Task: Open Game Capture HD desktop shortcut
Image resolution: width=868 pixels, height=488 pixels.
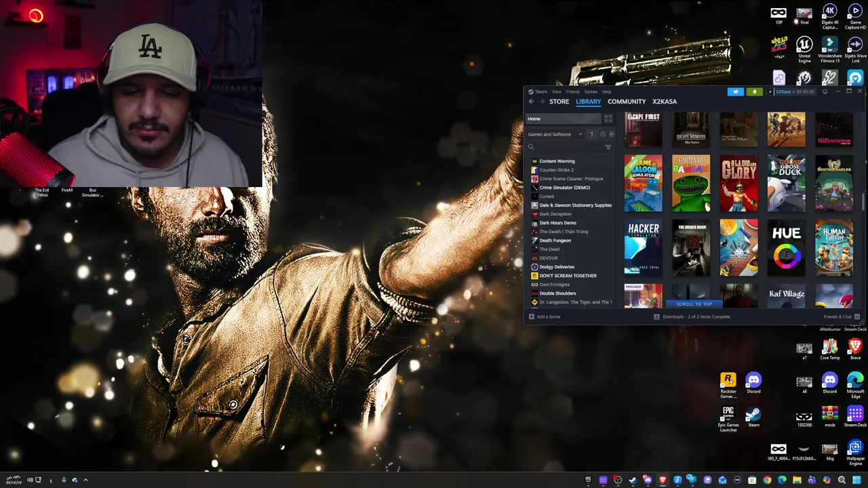Action: click(x=855, y=17)
